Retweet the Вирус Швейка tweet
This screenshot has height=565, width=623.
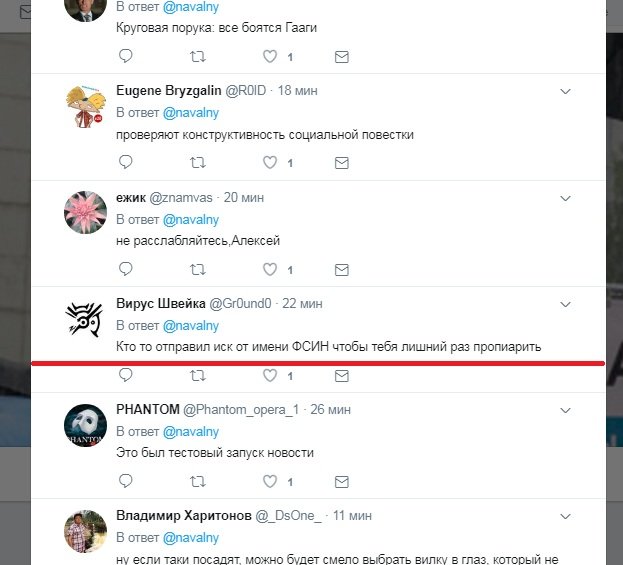point(197,376)
